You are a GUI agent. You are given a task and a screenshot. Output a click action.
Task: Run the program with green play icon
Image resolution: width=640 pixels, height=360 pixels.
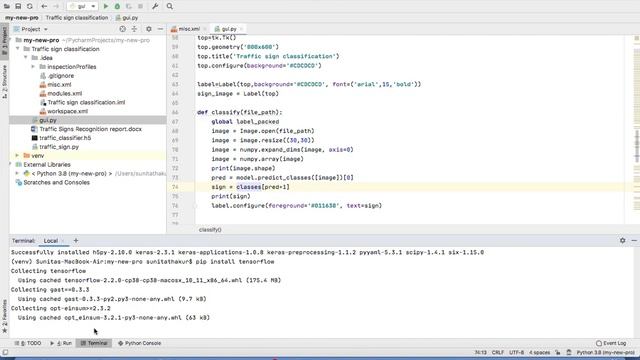click(x=106, y=6)
